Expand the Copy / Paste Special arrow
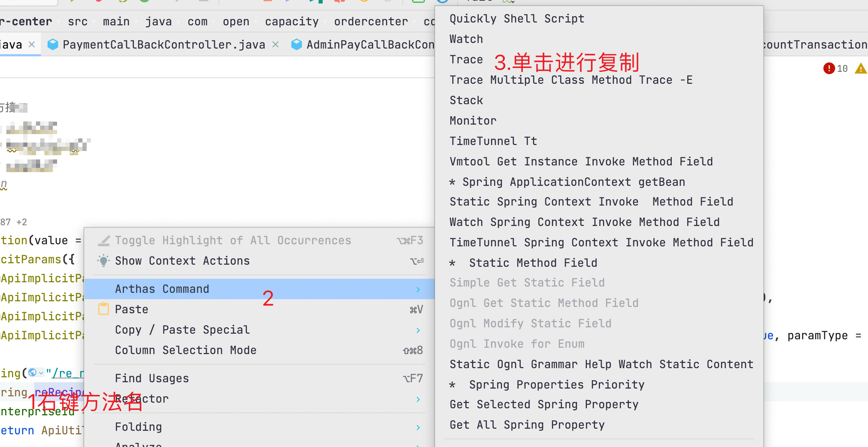 pos(418,330)
